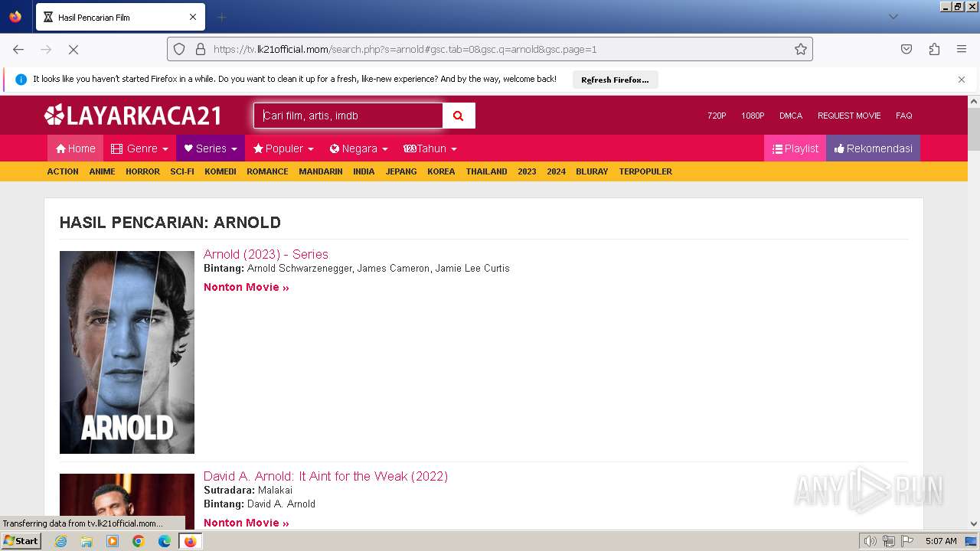The width and height of the screenshot is (980, 551).
Task: Expand the Negara dropdown menu
Action: [x=359, y=148]
